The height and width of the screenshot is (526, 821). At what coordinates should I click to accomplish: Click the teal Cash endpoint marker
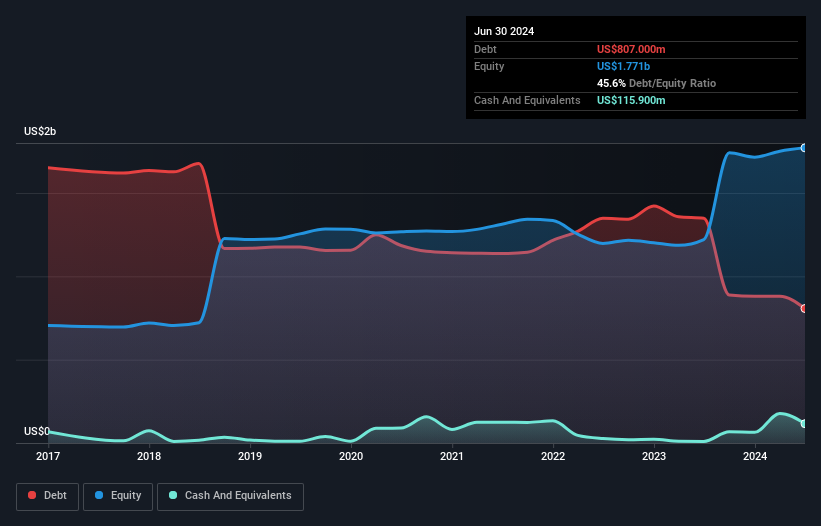click(x=804, y=424)
